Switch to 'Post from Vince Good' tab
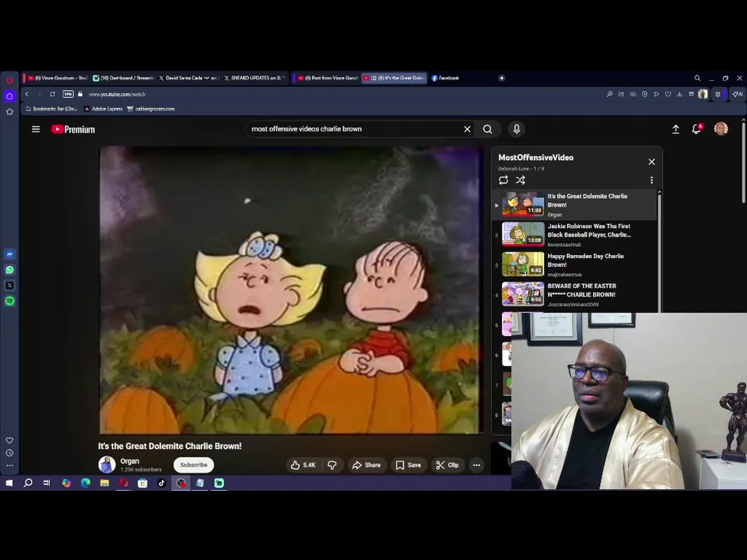This screenshot has width=747, height=560. click(328, 78)
